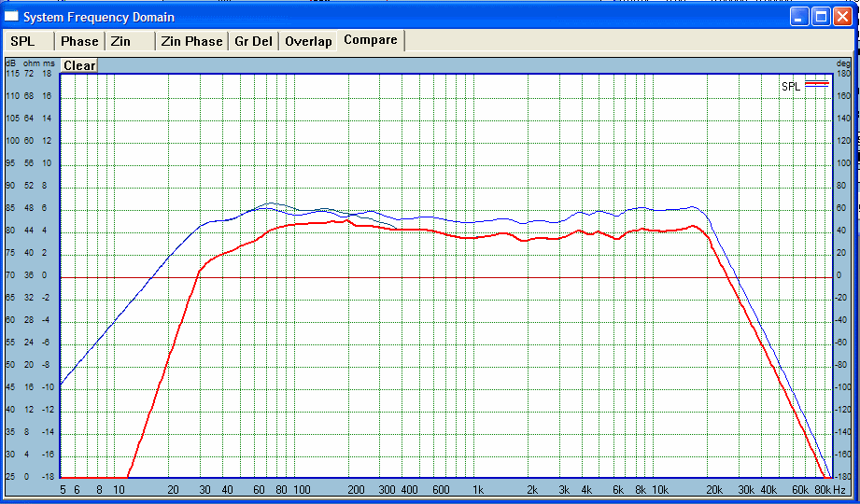Screen dimensions: 860x504
Task: Click the 20k frequency axis label
Action: [x=713, y=490]
